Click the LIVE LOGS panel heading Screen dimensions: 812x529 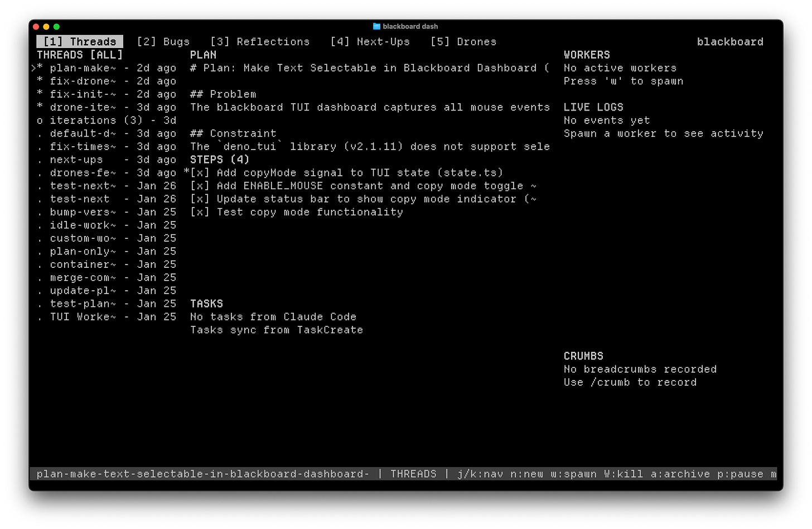593,107
